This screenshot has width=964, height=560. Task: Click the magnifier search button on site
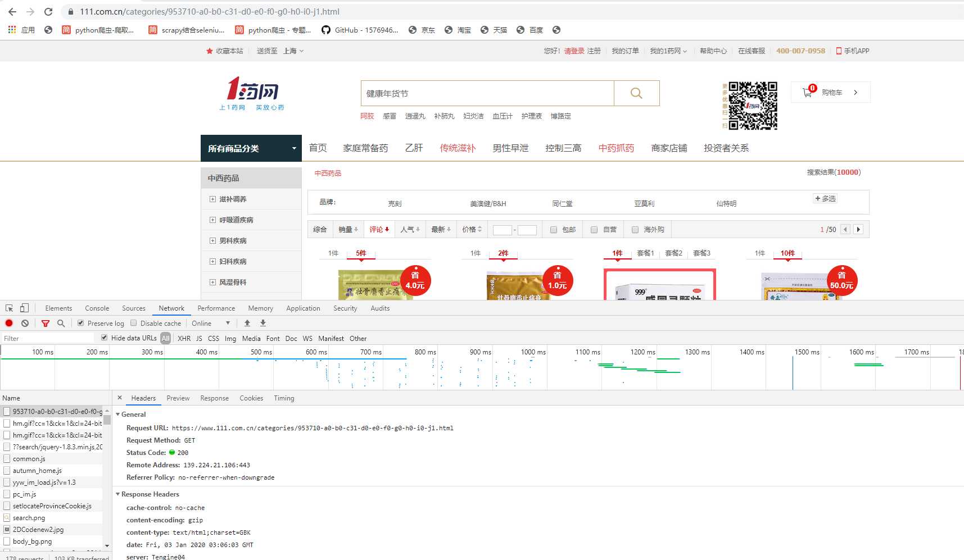tap(636, 93)
